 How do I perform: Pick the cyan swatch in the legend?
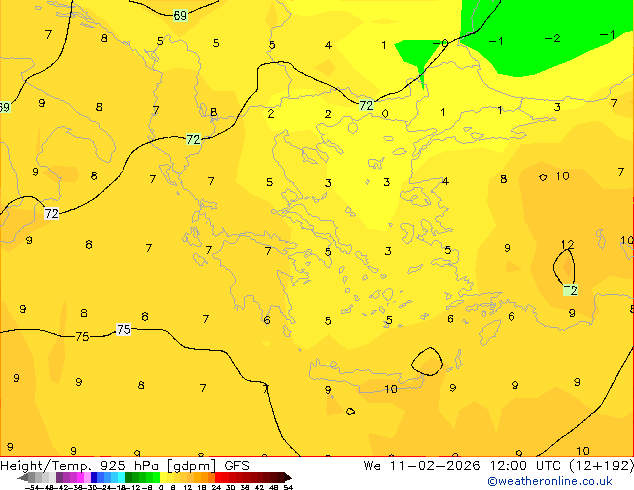click(x=121, y=477)
